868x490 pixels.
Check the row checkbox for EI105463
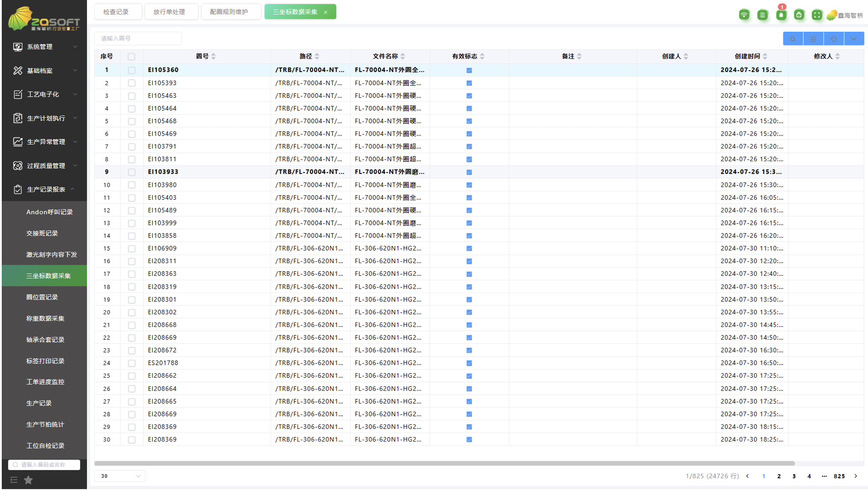(x=131, y=96)
